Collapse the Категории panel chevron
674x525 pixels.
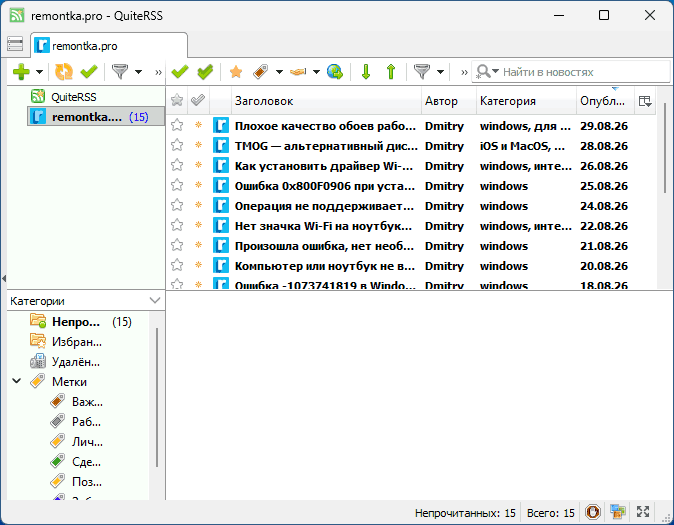155,300
